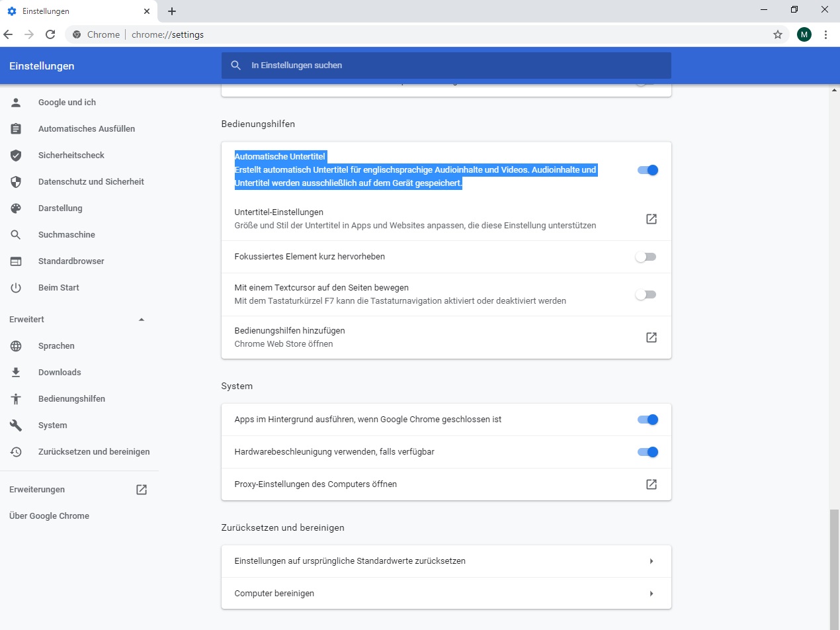Image resolution: width=840 pixels, height=630 pixels.
Task: Expand the Computer bereinigen row
Action: coord(651,594)
